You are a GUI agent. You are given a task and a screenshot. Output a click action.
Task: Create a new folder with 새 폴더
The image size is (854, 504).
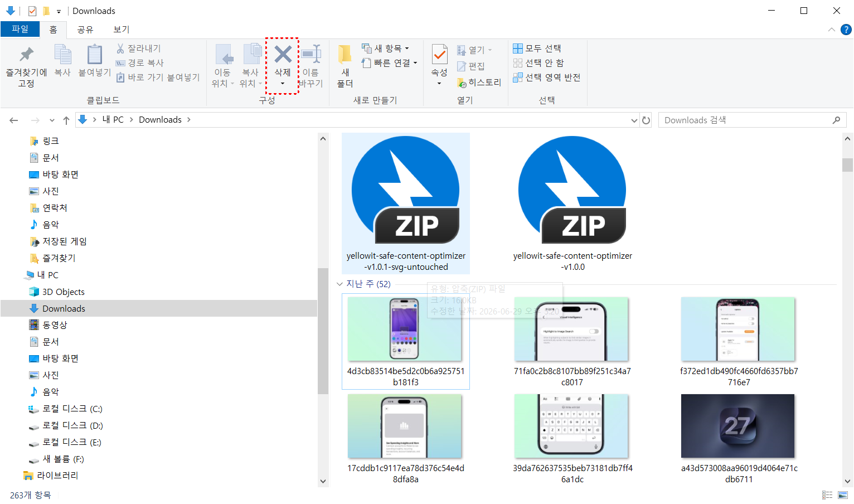point(345,66)
